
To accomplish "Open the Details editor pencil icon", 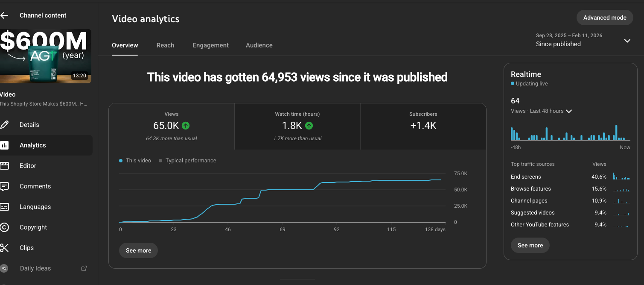I will click(x=5, y=124).
